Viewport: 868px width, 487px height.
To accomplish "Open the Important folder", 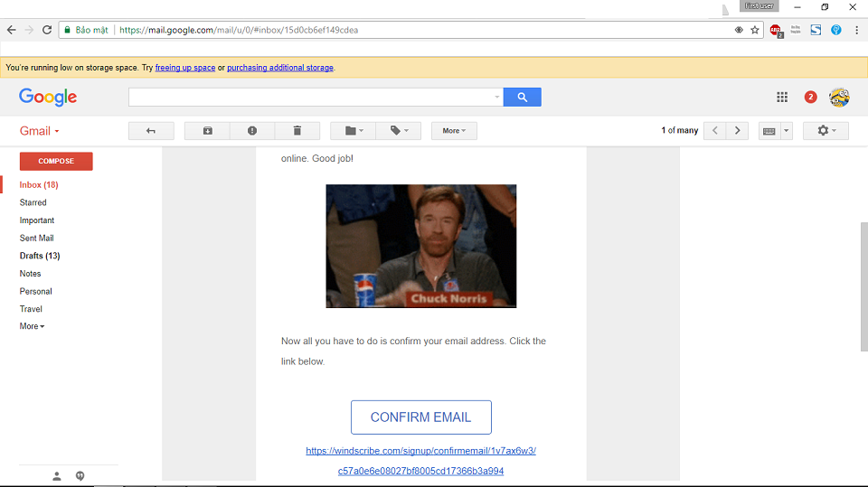I will (37, 220).
